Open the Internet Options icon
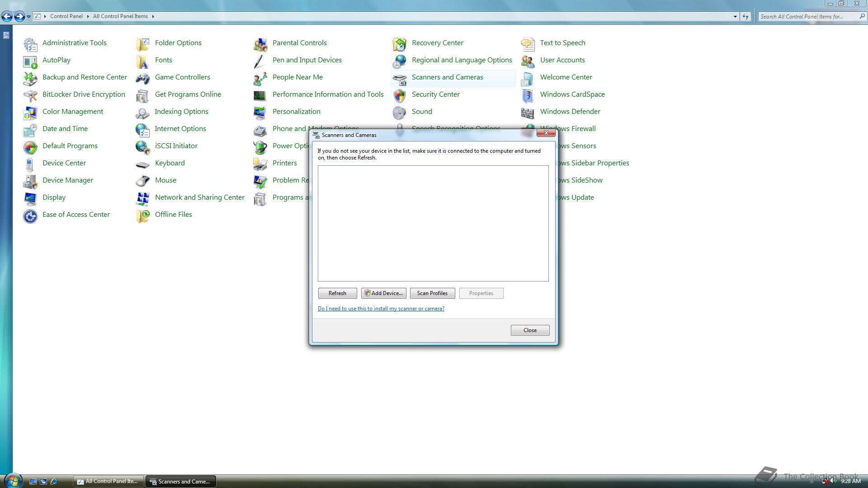The image size is (868, 488). click(143, 130)
